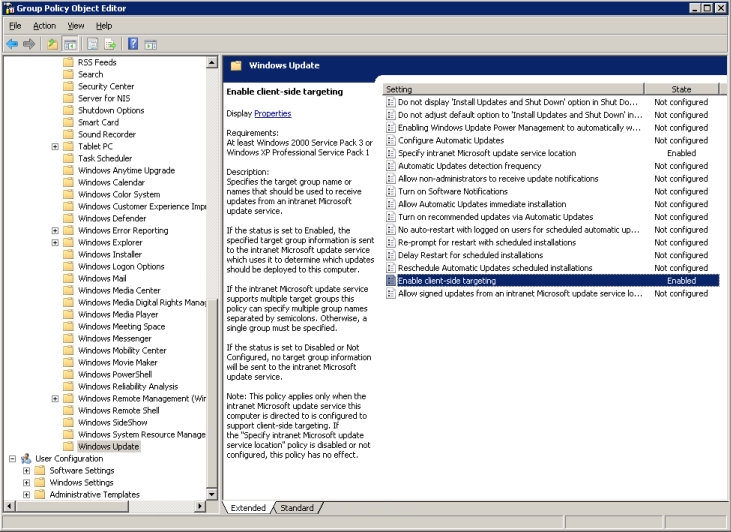
Task: Toggle the Show/Hide Console Tree icon
Action: [71, 44]
